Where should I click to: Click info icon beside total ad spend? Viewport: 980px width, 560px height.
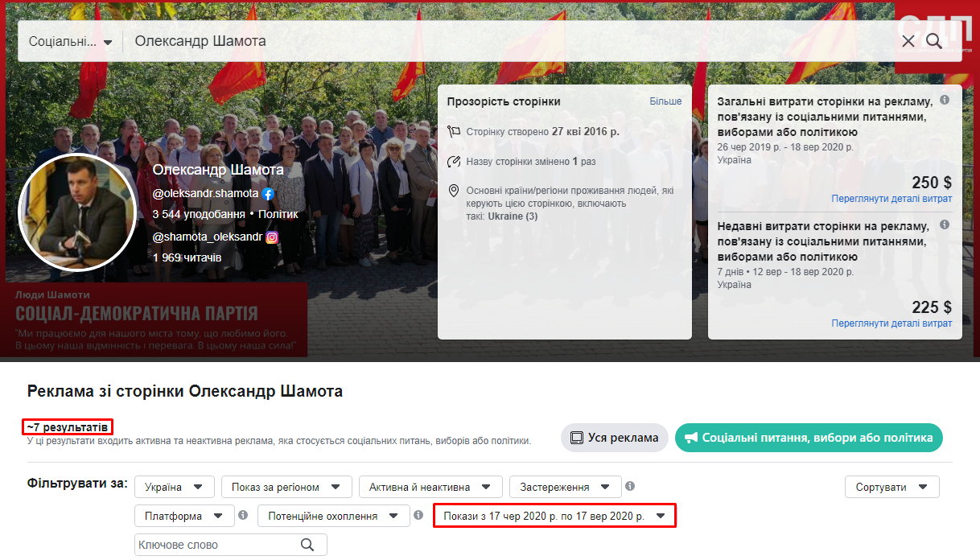click(x=945, y=101)
